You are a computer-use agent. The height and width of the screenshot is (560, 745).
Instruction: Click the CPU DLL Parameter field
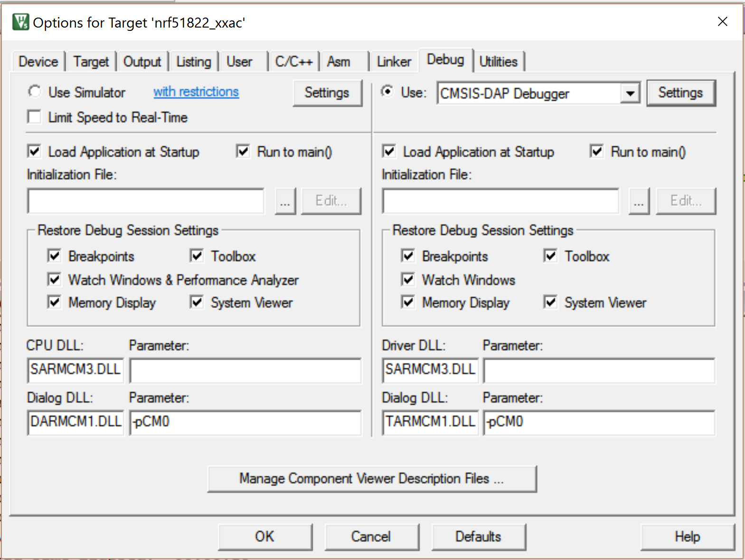coord(245,370)
